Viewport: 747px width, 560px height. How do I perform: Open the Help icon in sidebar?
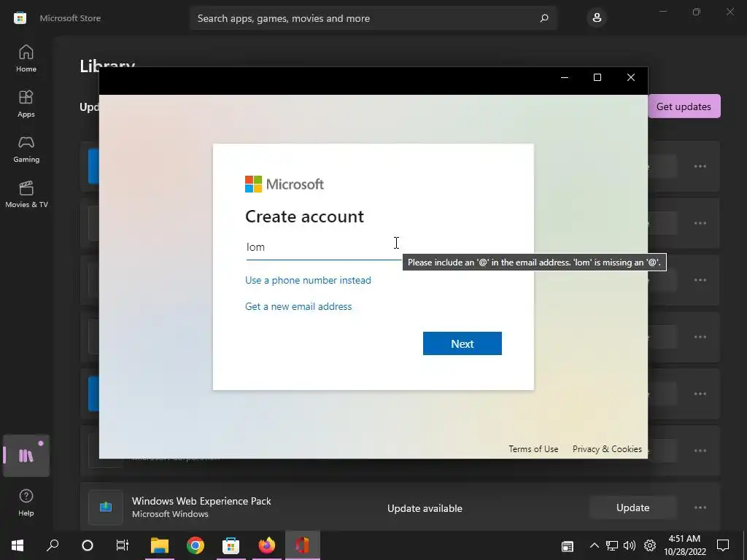26,502
